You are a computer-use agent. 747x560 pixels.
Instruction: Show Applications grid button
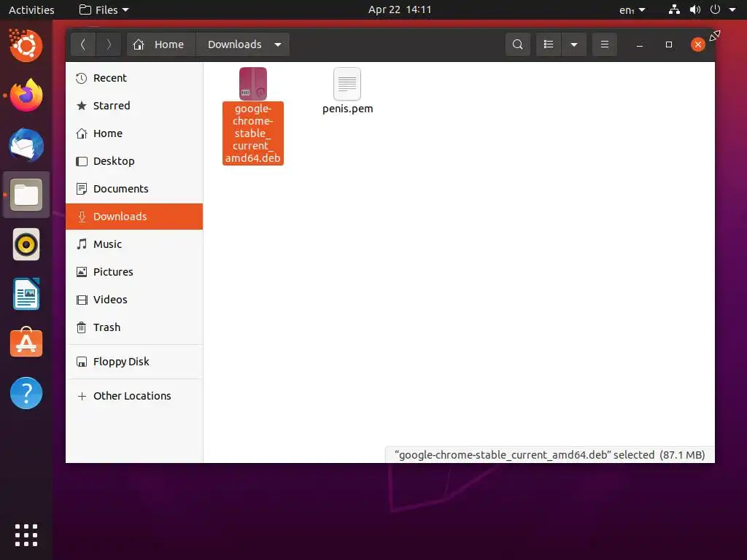pyautogui.click(x=26, y=535)
